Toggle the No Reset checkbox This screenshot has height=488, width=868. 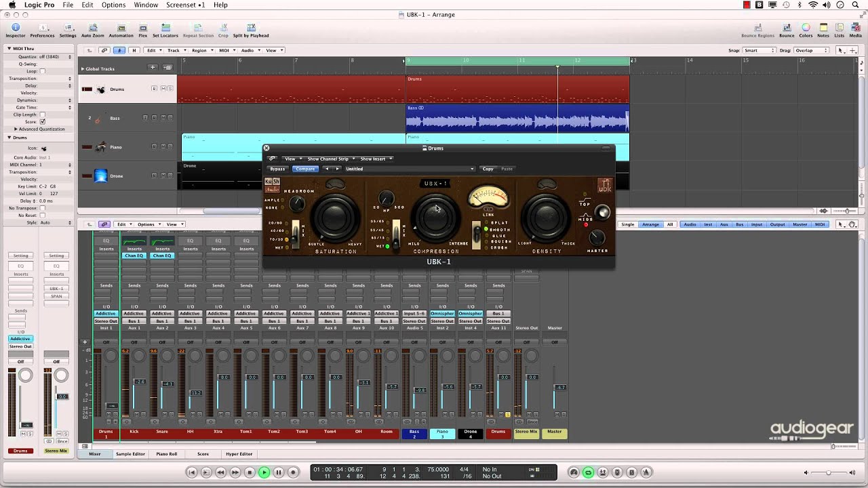pyautogui.click(x=42, y=215)
